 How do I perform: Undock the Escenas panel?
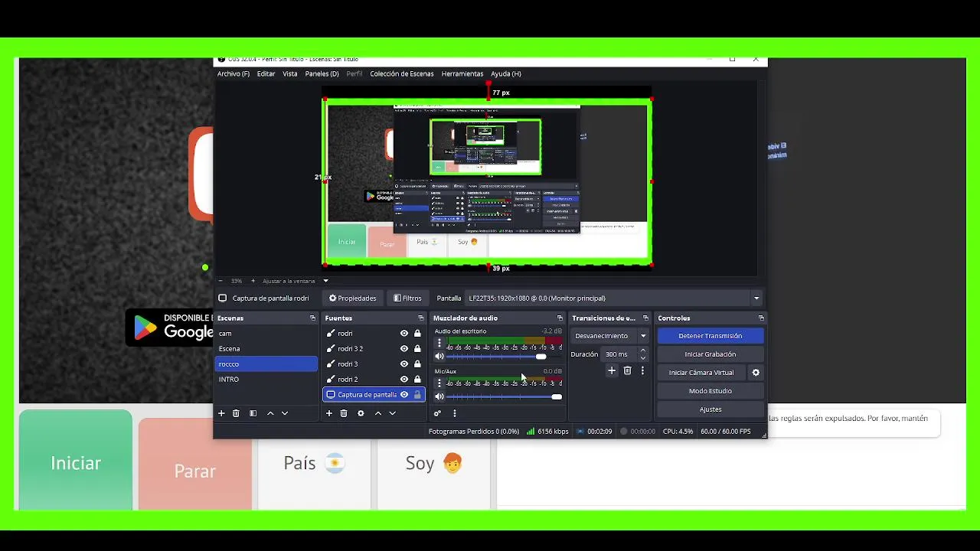(x=312, y=318)
